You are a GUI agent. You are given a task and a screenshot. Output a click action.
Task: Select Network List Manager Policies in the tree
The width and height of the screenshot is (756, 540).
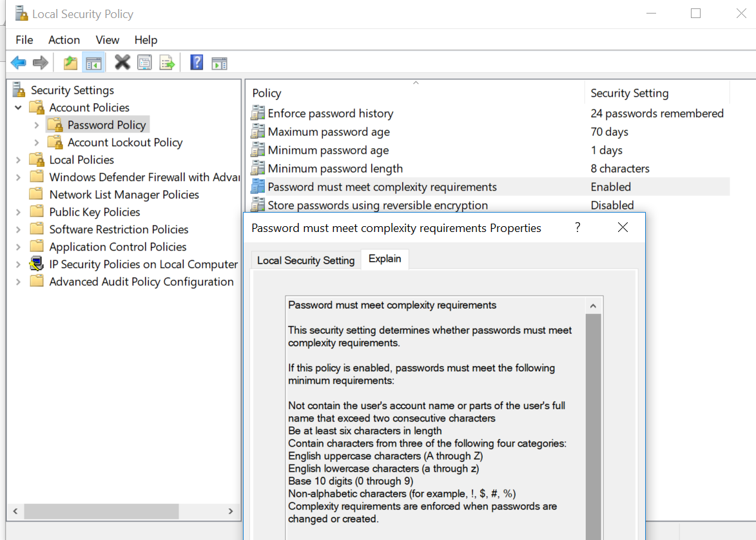tap(124, 195)
